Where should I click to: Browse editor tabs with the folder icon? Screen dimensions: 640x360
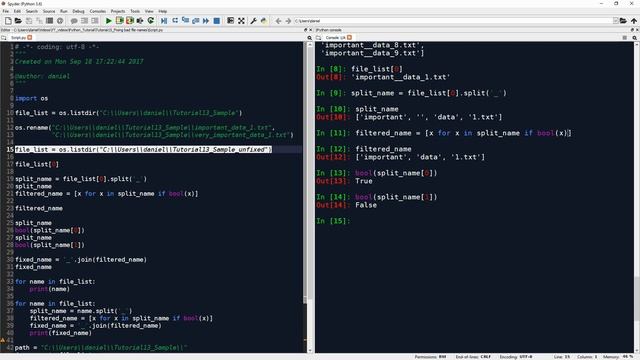4,38
